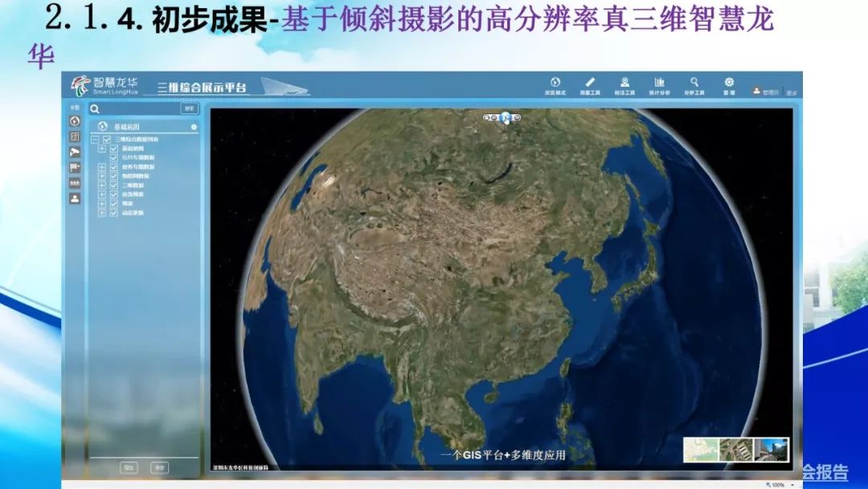Select the people group sidebar icon
Image resolution: width=868 pixels, height=489 pixels.
(75, 183)
